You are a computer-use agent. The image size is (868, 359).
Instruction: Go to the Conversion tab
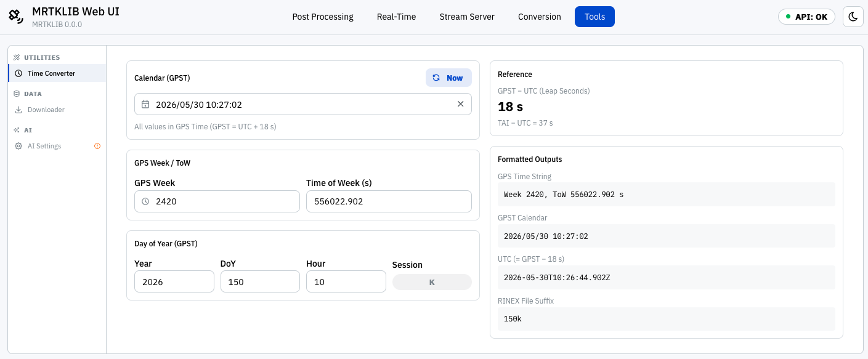coord(540,17)
